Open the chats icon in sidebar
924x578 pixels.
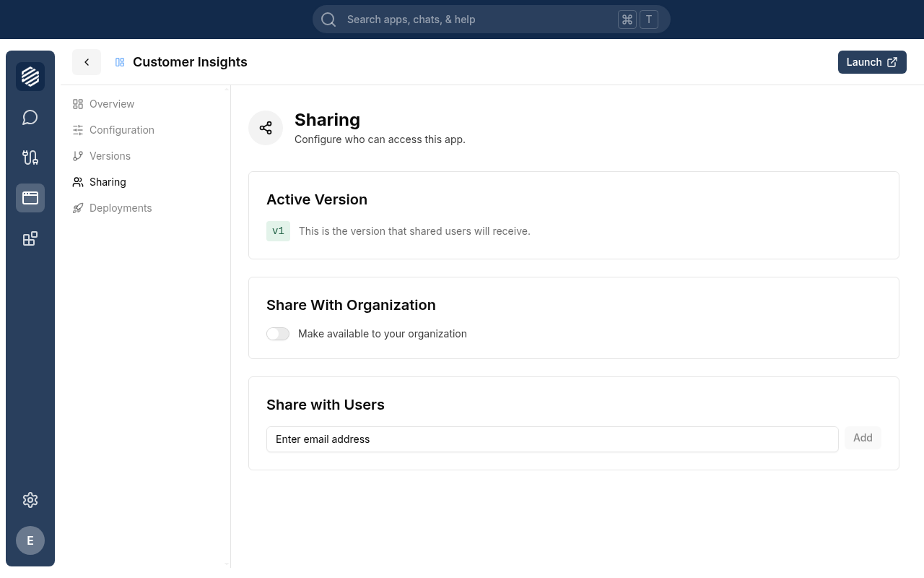[x=30, y=117]
